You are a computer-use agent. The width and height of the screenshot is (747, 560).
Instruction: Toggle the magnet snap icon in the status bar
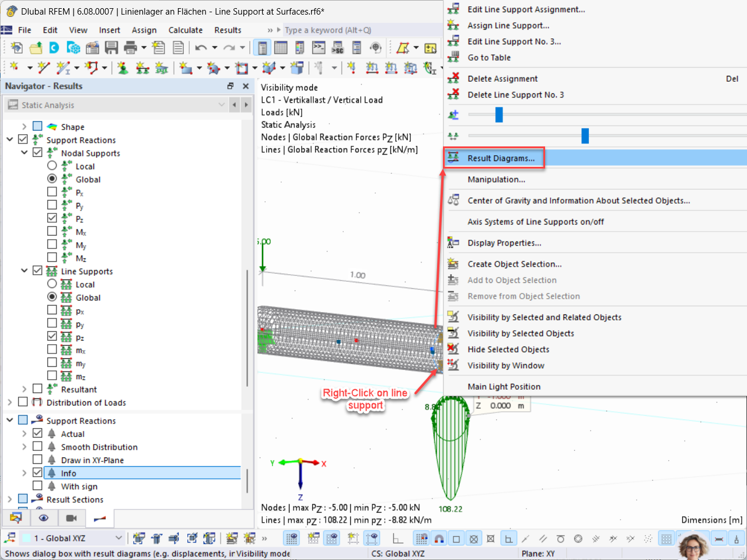[x=439, y=538]
